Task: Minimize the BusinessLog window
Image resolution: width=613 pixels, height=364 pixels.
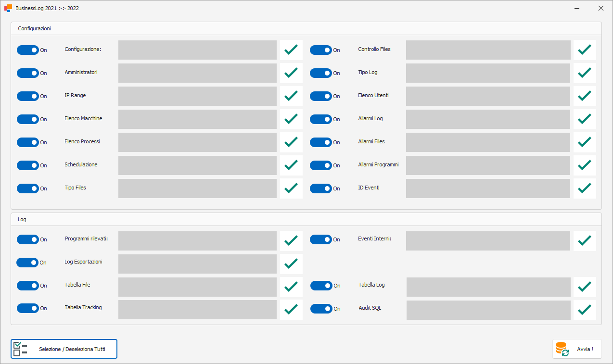Action: click(x=578, y=8)
